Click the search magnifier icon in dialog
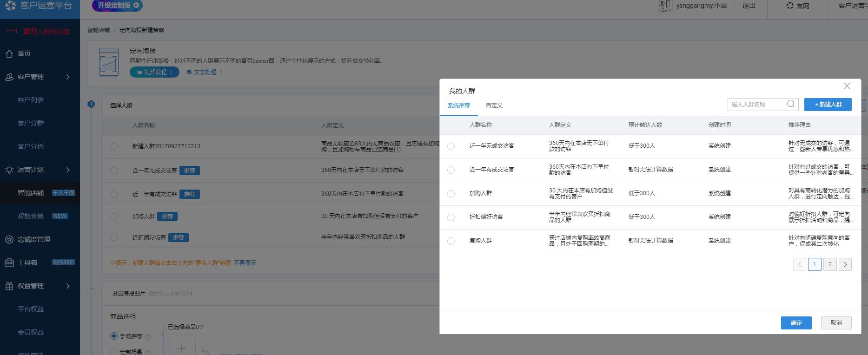The image size is (868, 355). [791, 104]
